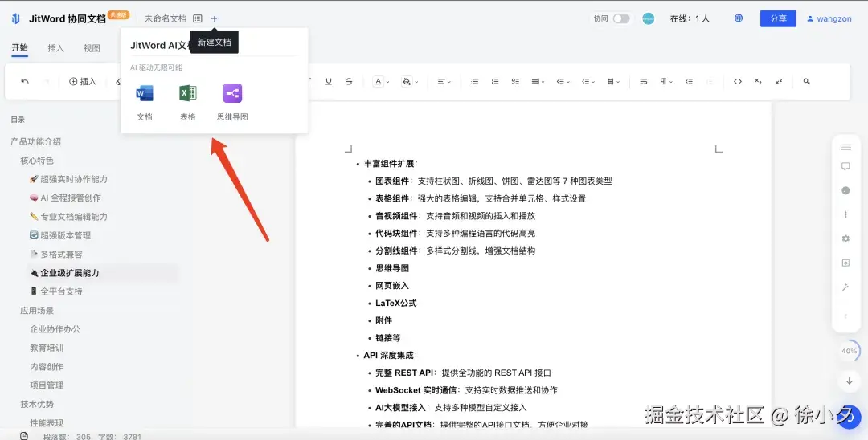Click the hamburger lines icon in right sidebar
This screenshot has height=440, width=868.
pos(845,147)
